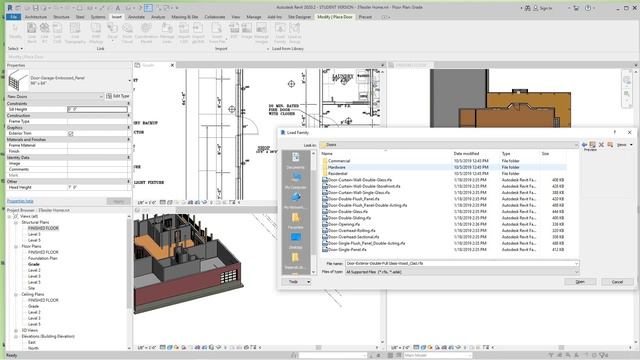
Task: Click the Load as Group ribbon icon
Action: point(294,33)
